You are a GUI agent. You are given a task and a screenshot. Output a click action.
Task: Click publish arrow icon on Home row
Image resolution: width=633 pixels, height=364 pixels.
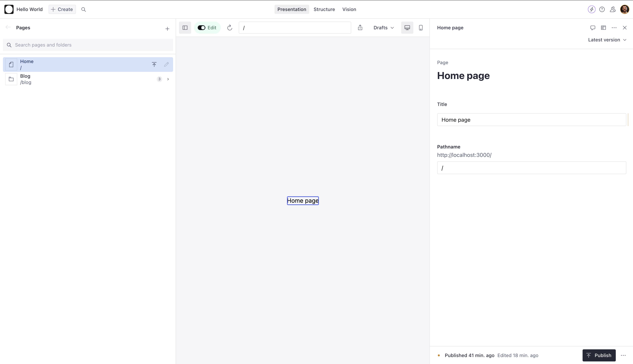pyautogui.click(x=154, y=65)
